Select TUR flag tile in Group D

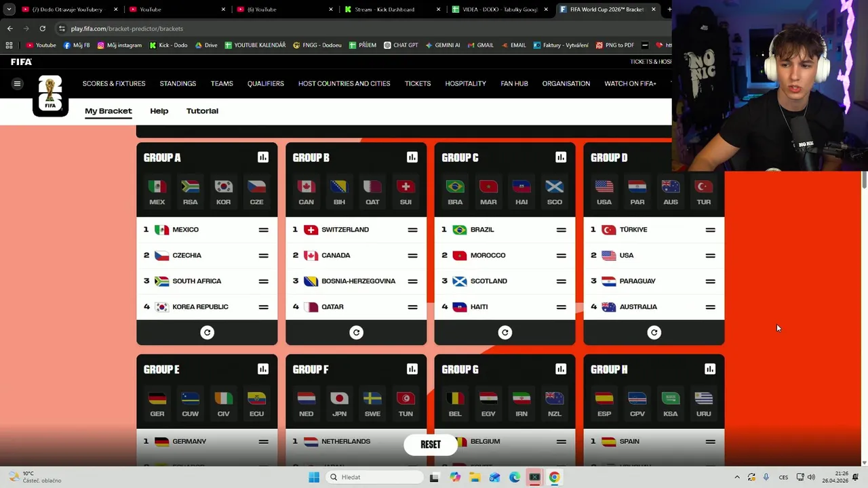[x=703, y=192]
